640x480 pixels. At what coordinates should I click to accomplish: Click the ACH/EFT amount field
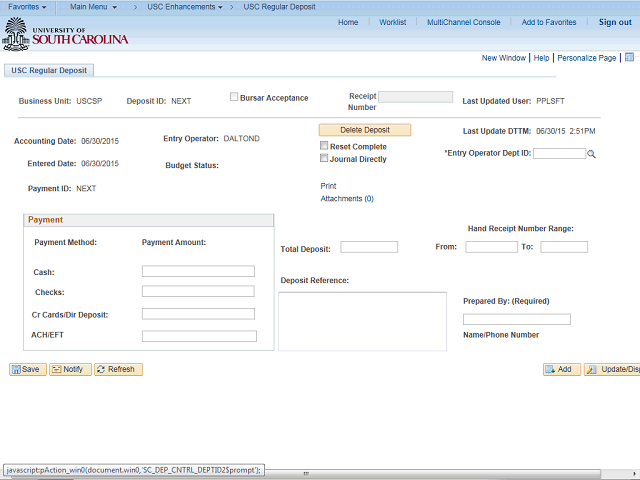[x=199, y=336]
